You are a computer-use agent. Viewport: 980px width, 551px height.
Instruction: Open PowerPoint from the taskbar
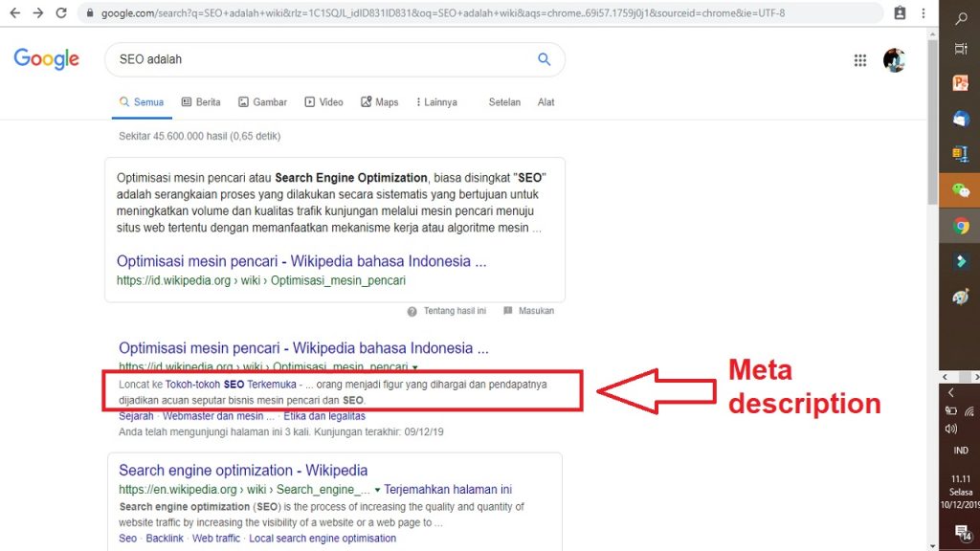(961, 83)
